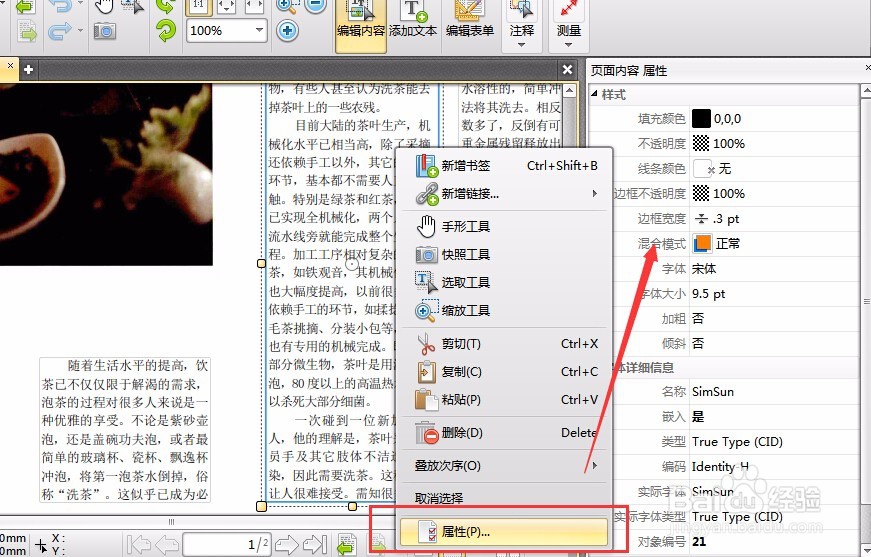Viewport: 871px width, 557px height.
Task: Choose 属性(P)... in the context menu
Action: pos(504,531)
